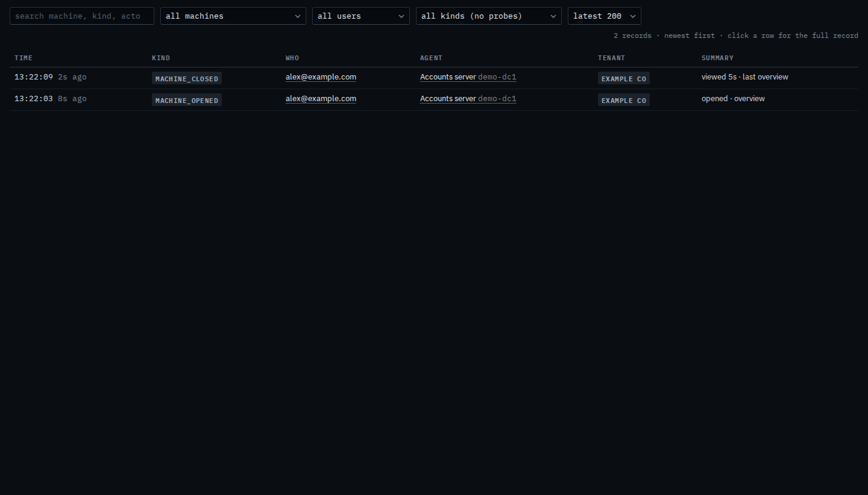The image size is (868, 495).
Task: Click EXAMPLE CO tenant in the 13:22:03 row
Action: click(x=624, y=100)
